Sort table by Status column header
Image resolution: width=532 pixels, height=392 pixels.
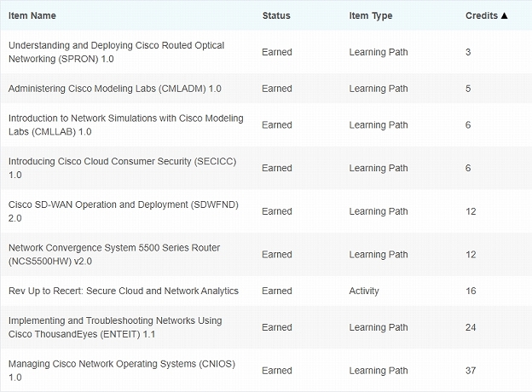[x=276, y=15]
